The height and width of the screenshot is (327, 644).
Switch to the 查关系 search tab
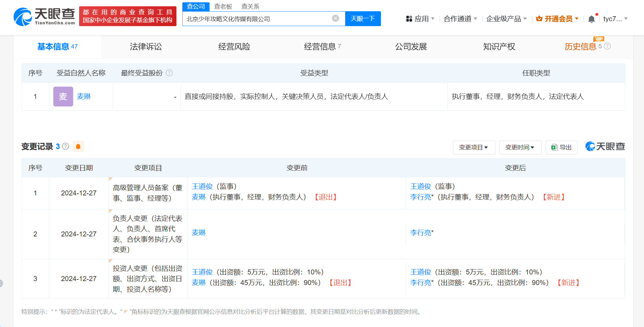pyautogui.click(x=251, y=7)
